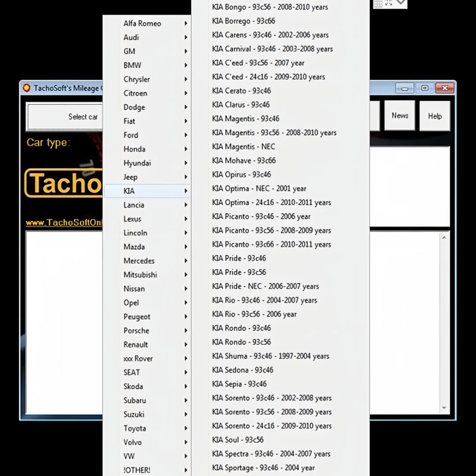
Task: Open the Mazda submenu
Action: pyautogui.click(x=147, y=247)
